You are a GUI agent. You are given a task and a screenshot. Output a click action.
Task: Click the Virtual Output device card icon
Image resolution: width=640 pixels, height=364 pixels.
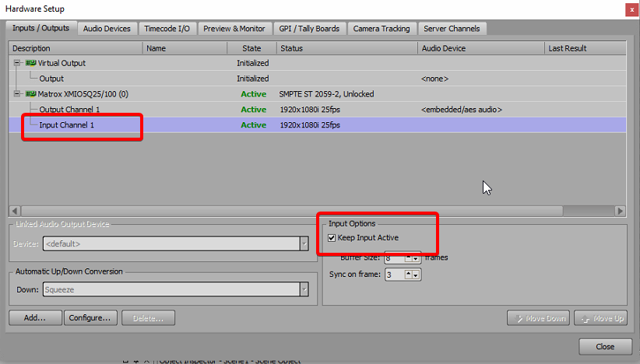click(x=30, y=63)
